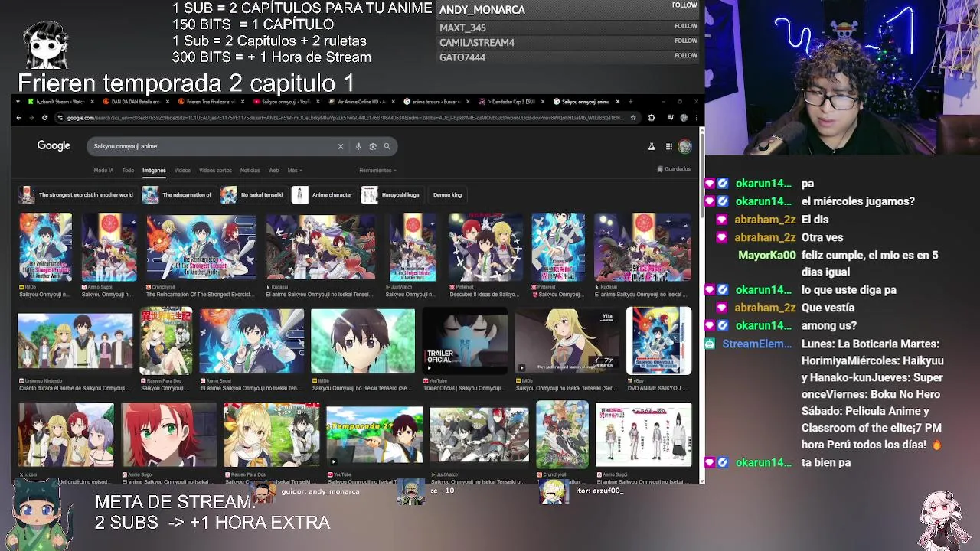Click the 'ta bien pa' chat message
980x551 pixels.
point(826,462)
